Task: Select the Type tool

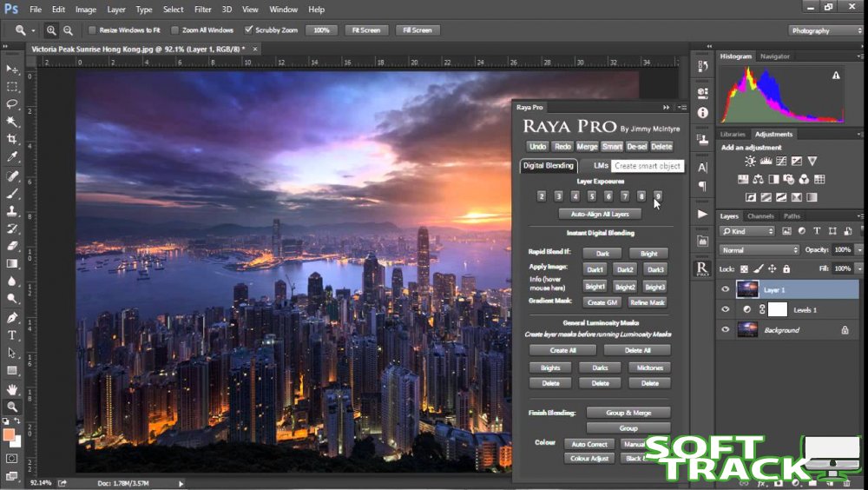Action: pos(12,334)
